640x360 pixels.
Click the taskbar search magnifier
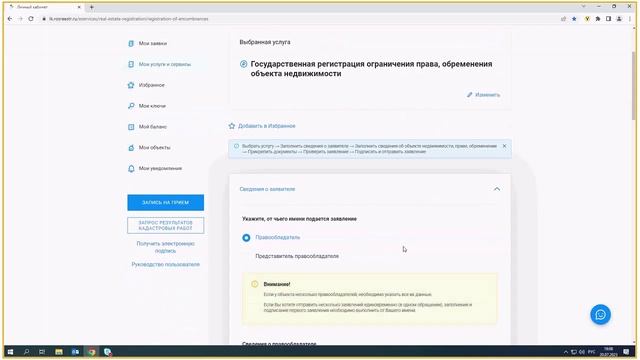tap(27, 351)
